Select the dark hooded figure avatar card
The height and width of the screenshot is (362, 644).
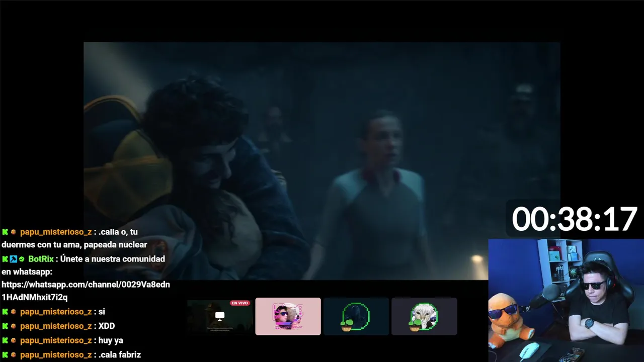point(356,316)
